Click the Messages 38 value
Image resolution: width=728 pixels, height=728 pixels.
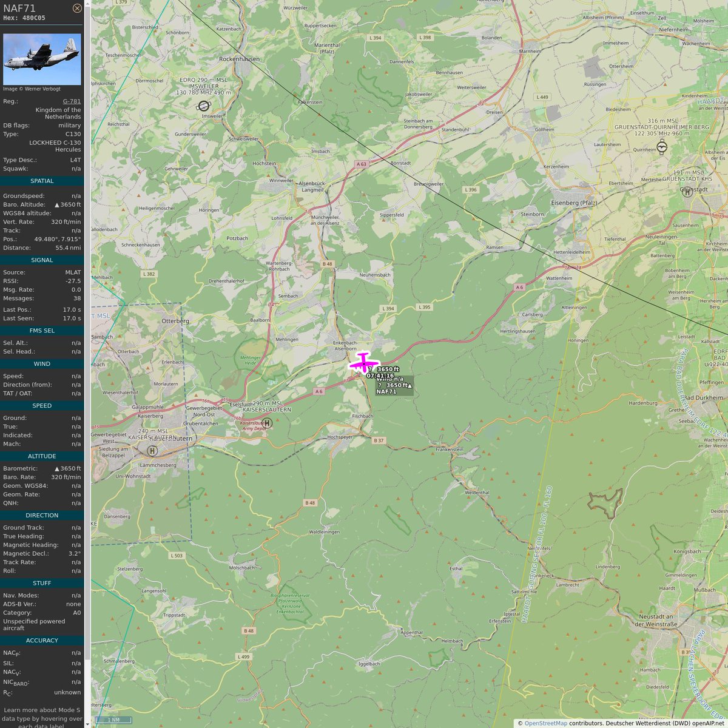coord(77,298)
